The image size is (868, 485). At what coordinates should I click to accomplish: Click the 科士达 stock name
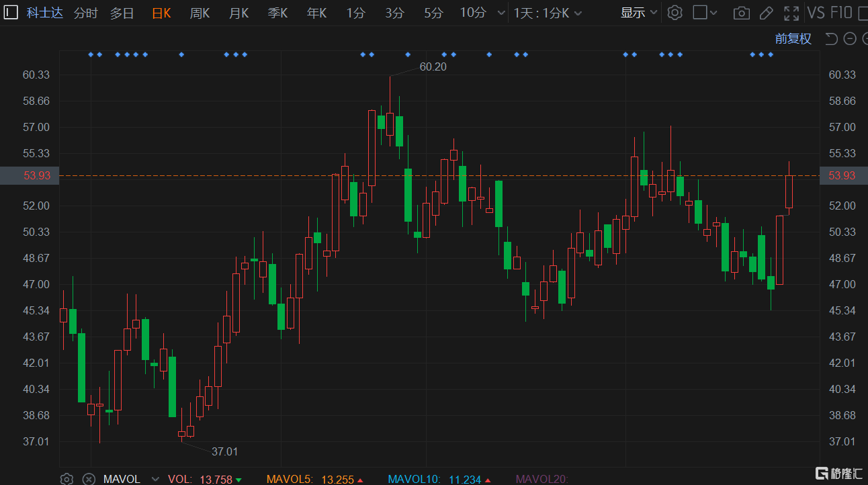click(x=45, y=13)
